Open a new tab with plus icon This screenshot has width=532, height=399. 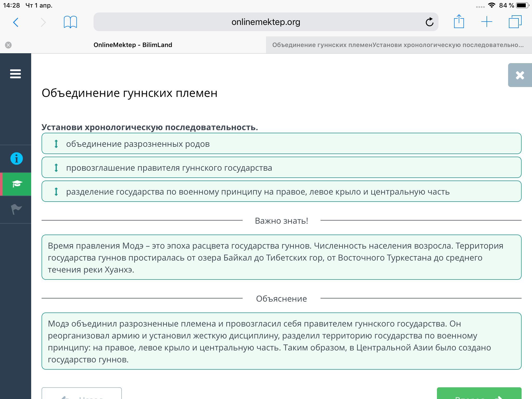(487, 22)
